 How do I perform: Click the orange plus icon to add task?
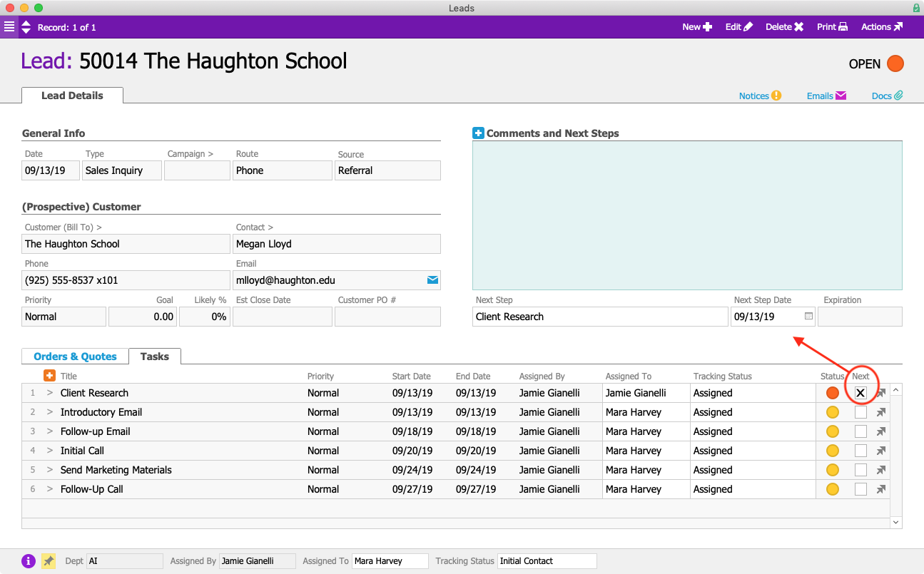tap(49, 376)
